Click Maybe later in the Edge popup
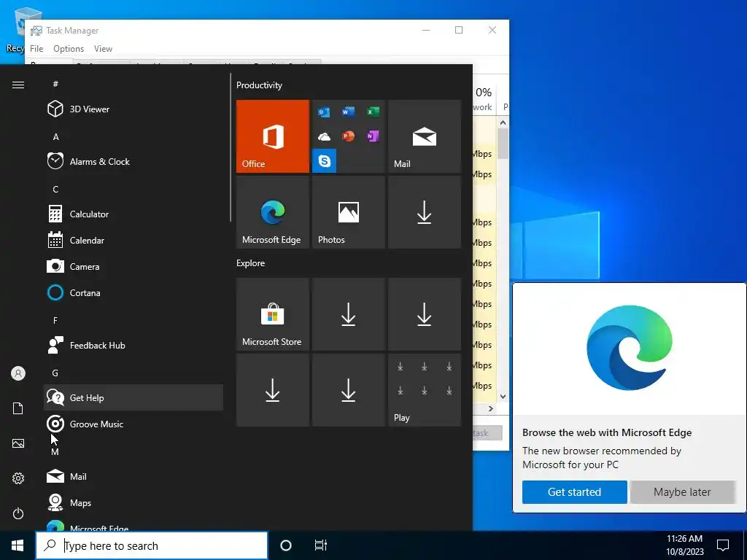Screen dimensions: 747x560 [682, 492]
